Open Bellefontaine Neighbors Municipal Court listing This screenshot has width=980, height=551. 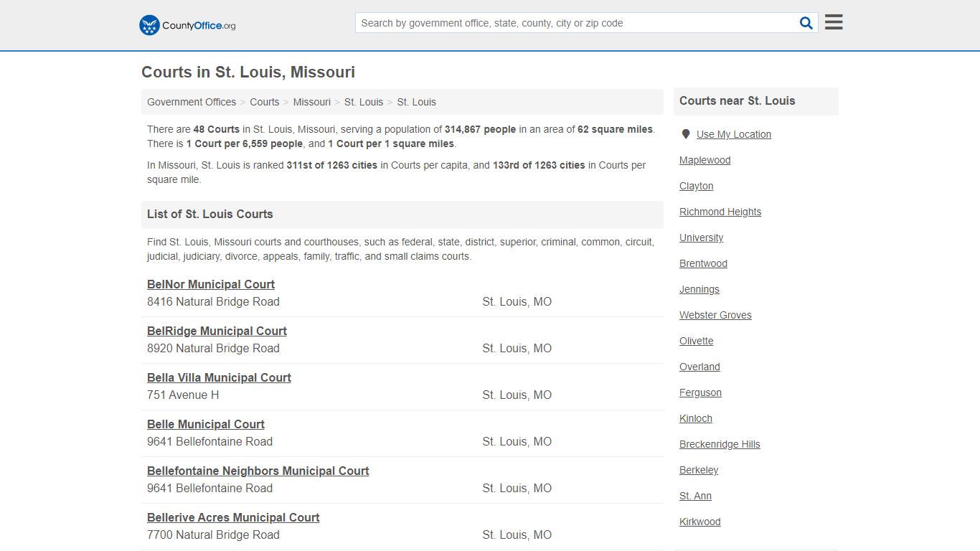(258, 471)
